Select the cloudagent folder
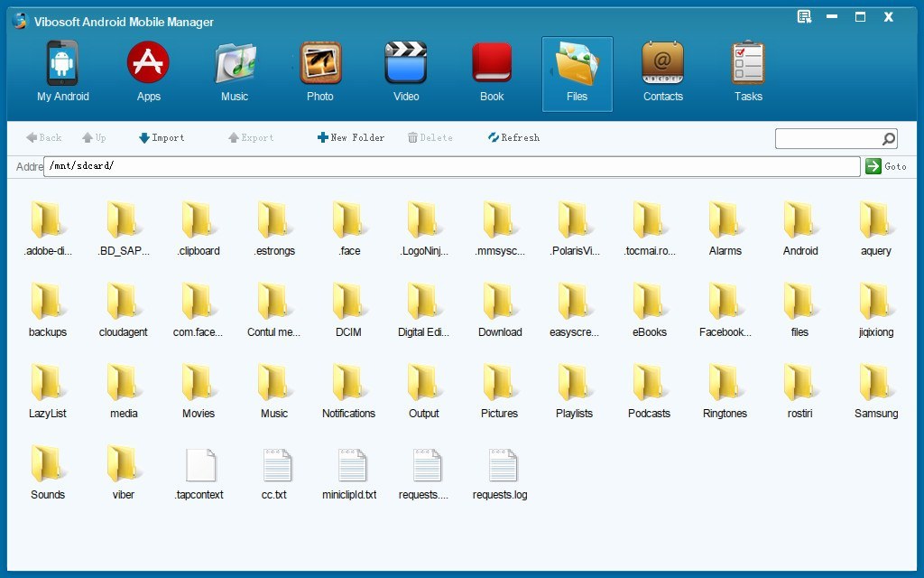This screenshot has height=578, width=924. click(x=123, y=311)
